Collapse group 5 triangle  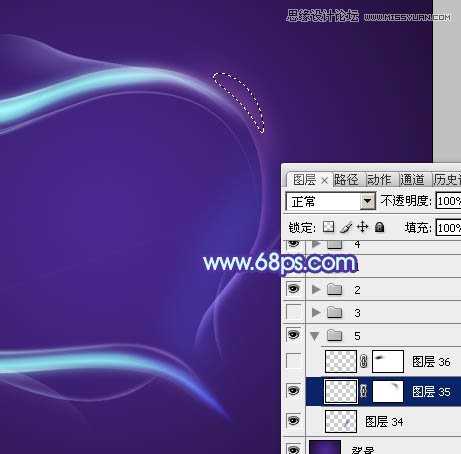click(x=314, y=336)
